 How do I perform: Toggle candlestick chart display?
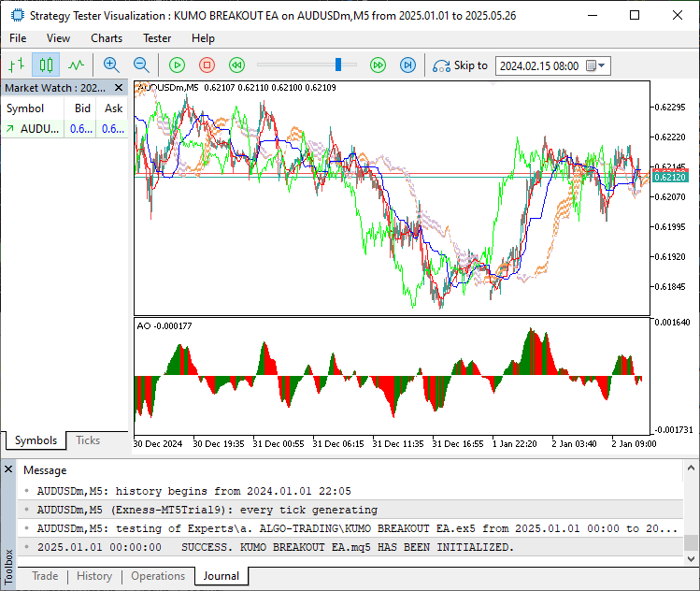(46, 65)
